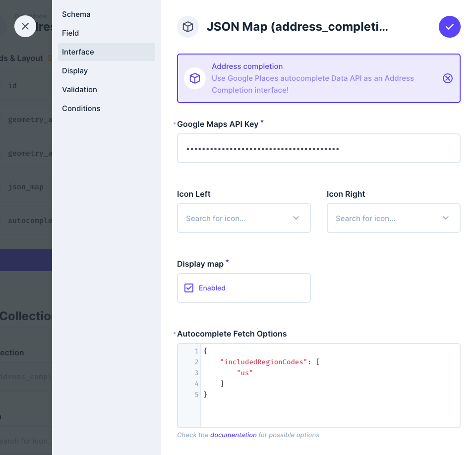The height and width of the screenshot is (455, 476).
Task: Open the Conditions section
Action: click(x=106, y=109)
